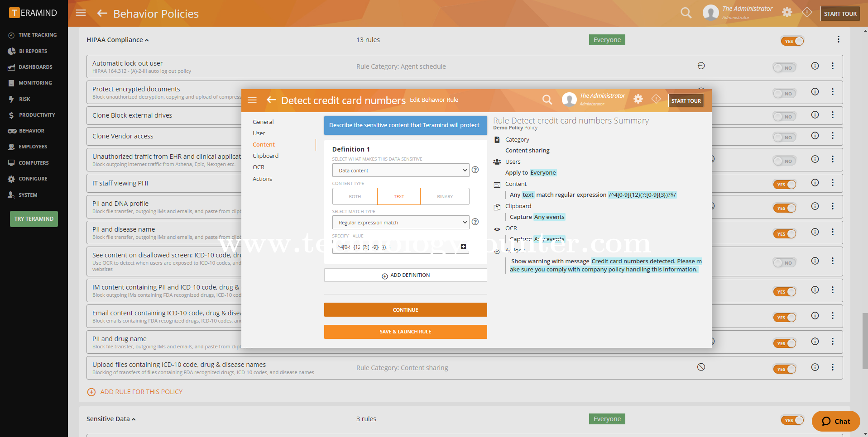868x437 pixels.
Task: Toggle HIPAA Compliance policy YES switch
Action: tap(792, 41)
